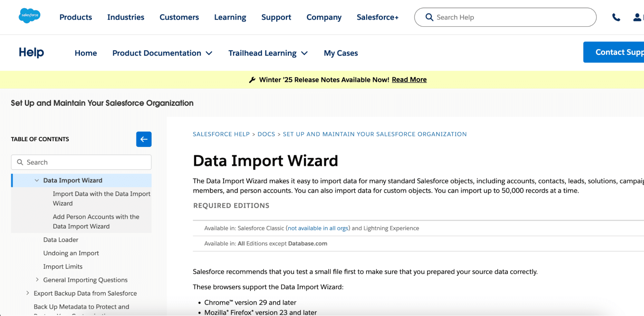Image resolution: width=644 pixels, height=316 pixels.
Task: Click the search icon in contents search
Action: pyautogui.click(x=20, y=162)
